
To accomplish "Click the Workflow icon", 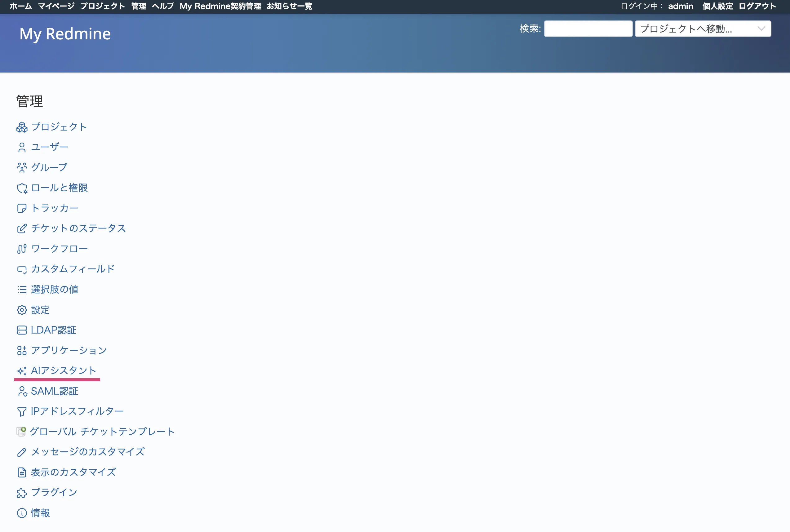I will pos(22,249).
